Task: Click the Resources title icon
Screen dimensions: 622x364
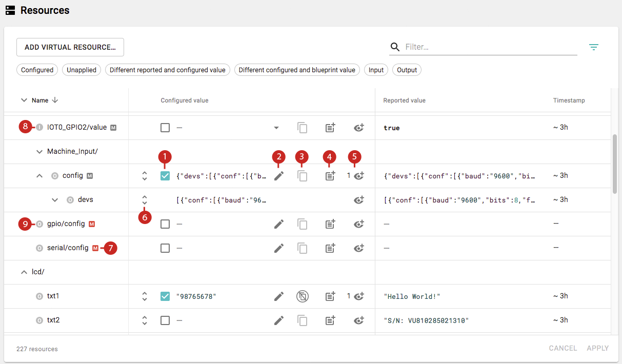Action: coord(10,10)
